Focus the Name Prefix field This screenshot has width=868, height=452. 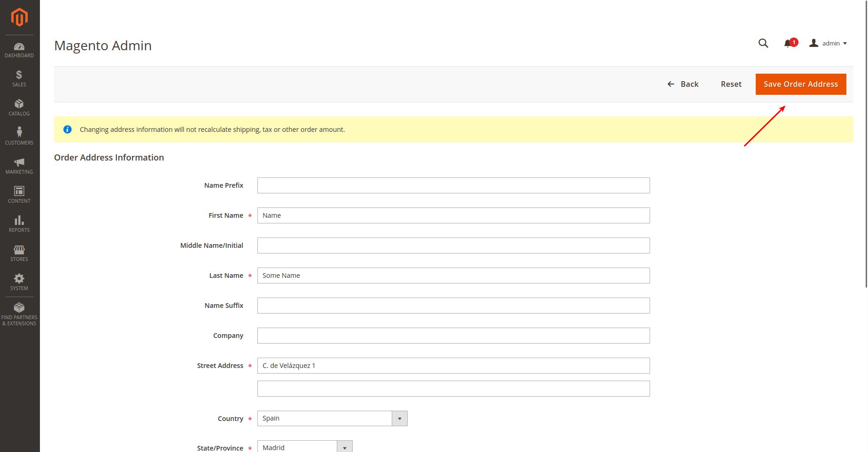click(x=454, y=185)
